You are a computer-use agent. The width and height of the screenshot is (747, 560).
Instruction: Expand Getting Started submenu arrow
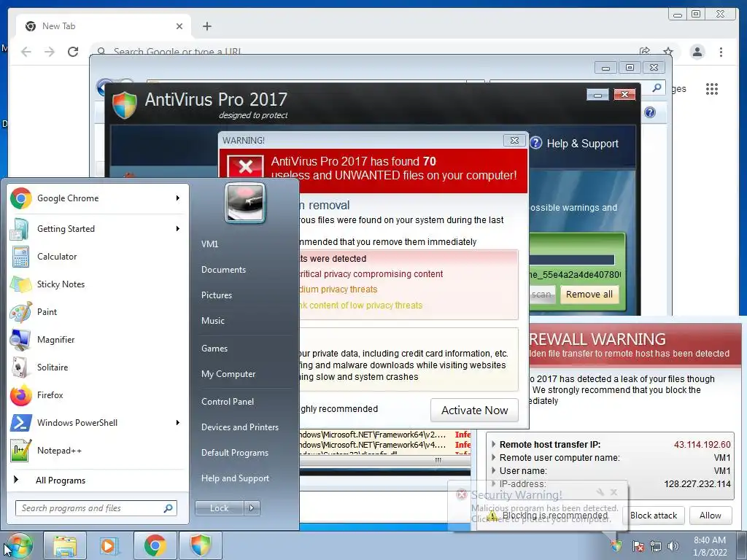[178, 228]
